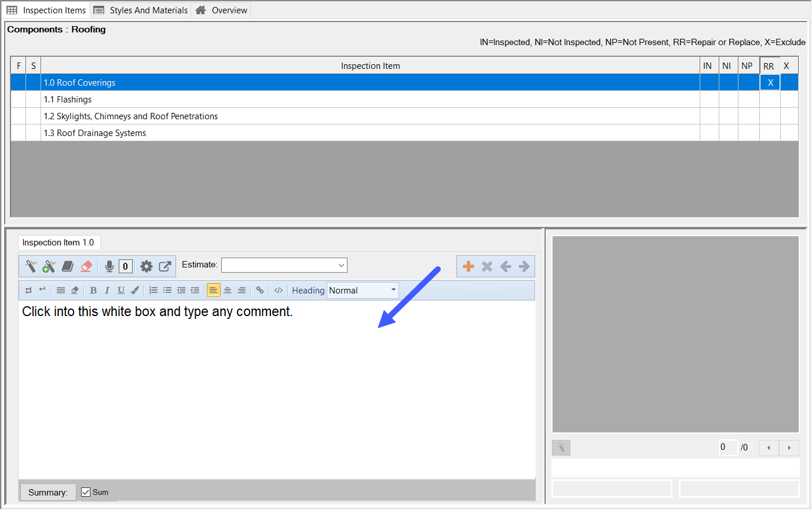Image resolution: width=812 pixels, height=510 pixels.
Task: Click the orange plus icon to add a photo
Action: point(468,266)
